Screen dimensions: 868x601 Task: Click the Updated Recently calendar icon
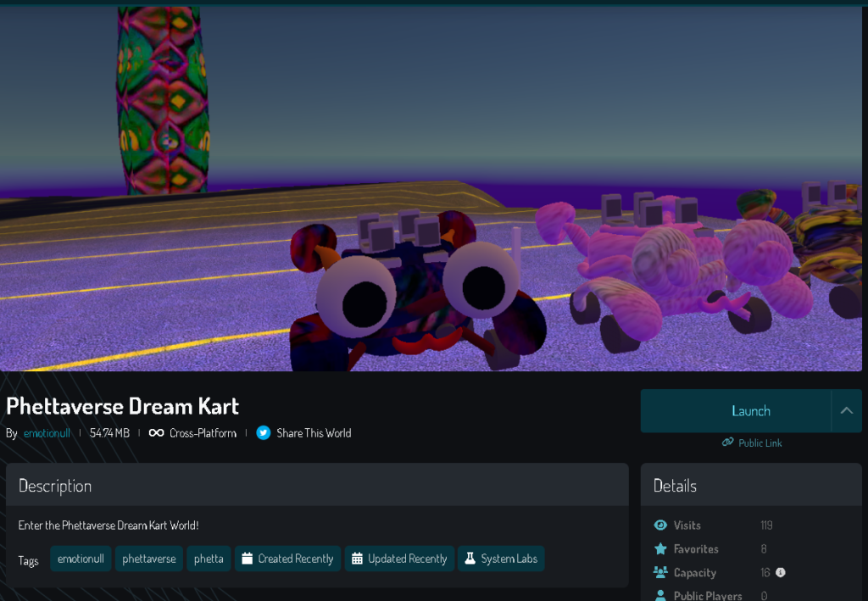coord(357,559)
